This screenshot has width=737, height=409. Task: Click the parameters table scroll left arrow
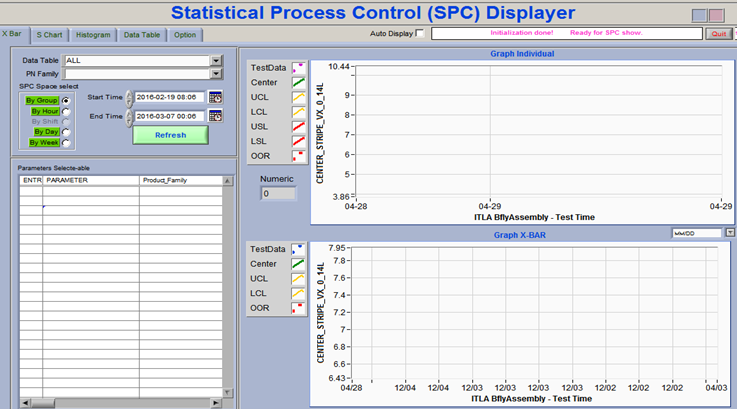click(x=26, y=403)
